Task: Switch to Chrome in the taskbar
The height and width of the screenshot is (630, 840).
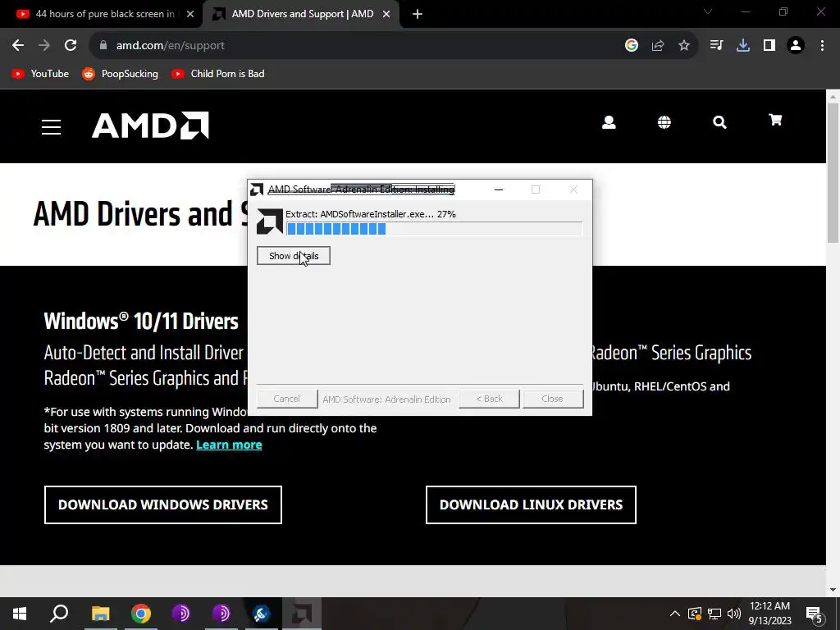Action: (141, 614)
